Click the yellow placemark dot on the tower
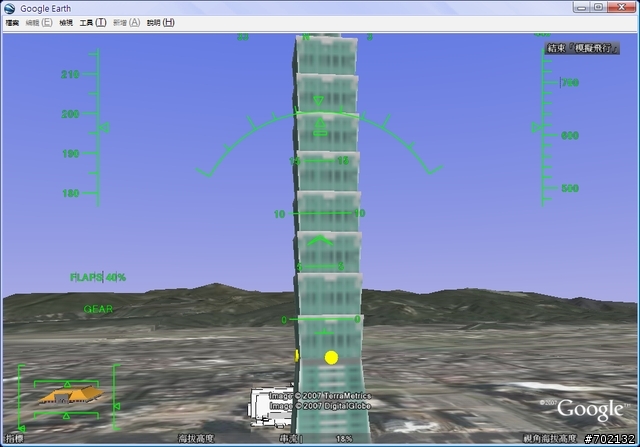The image size is (640, 447). pyautogui.click(x=331, y=358)
